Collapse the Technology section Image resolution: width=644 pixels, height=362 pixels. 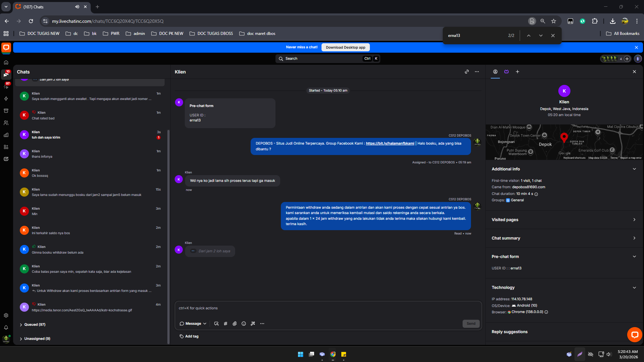tap(634, 288)
